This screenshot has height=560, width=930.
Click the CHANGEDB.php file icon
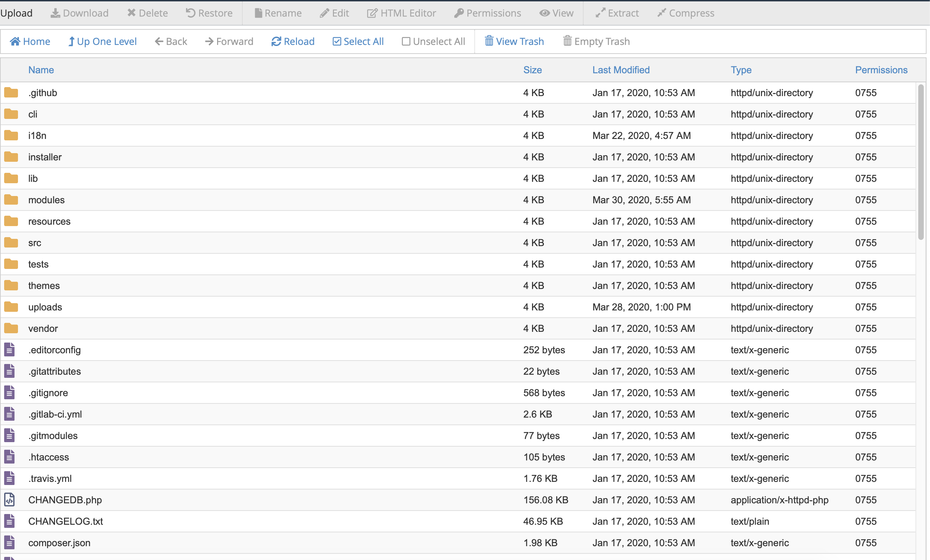[9, 500]
